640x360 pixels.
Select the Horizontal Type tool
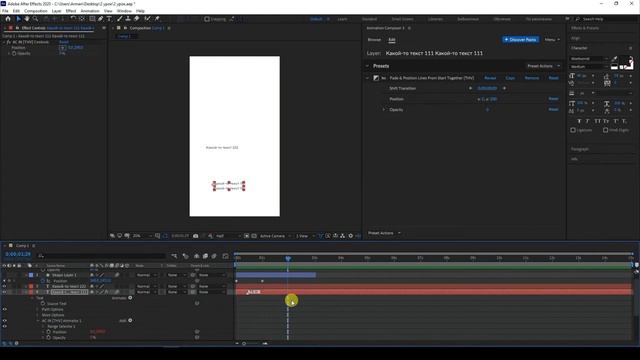(109, 19)
